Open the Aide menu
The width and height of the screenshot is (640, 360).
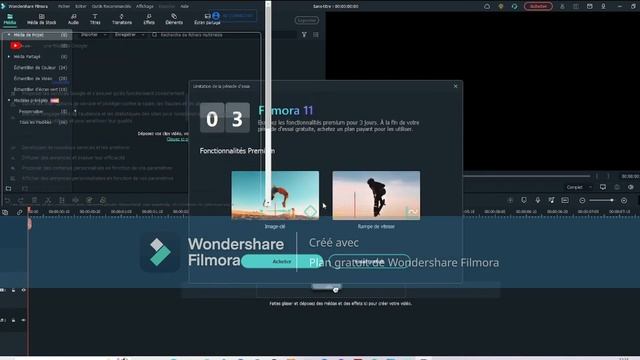[184, 7]
